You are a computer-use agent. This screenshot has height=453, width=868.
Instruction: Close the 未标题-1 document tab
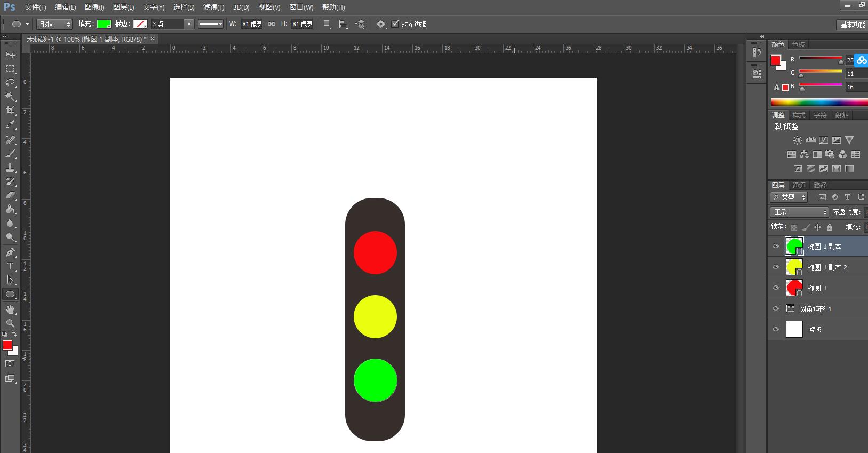[x=153, y=39]
